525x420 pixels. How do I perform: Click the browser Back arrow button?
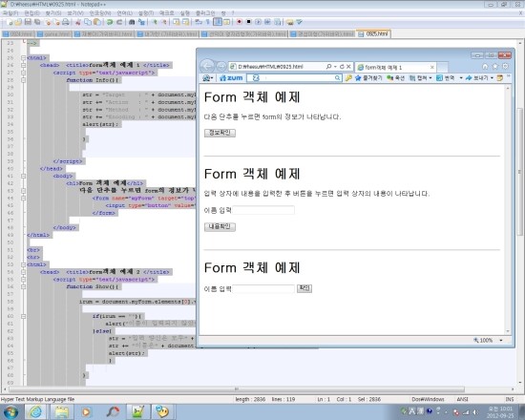pos(207,66)
